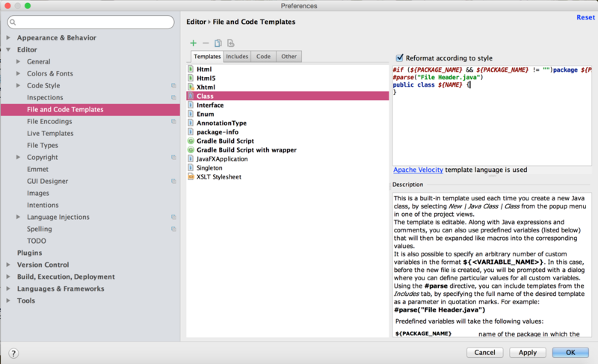Expand the Languages & Frameworks section
This screenshot has height=364, width=598.
pyautogui.click(x=8, y=289)
